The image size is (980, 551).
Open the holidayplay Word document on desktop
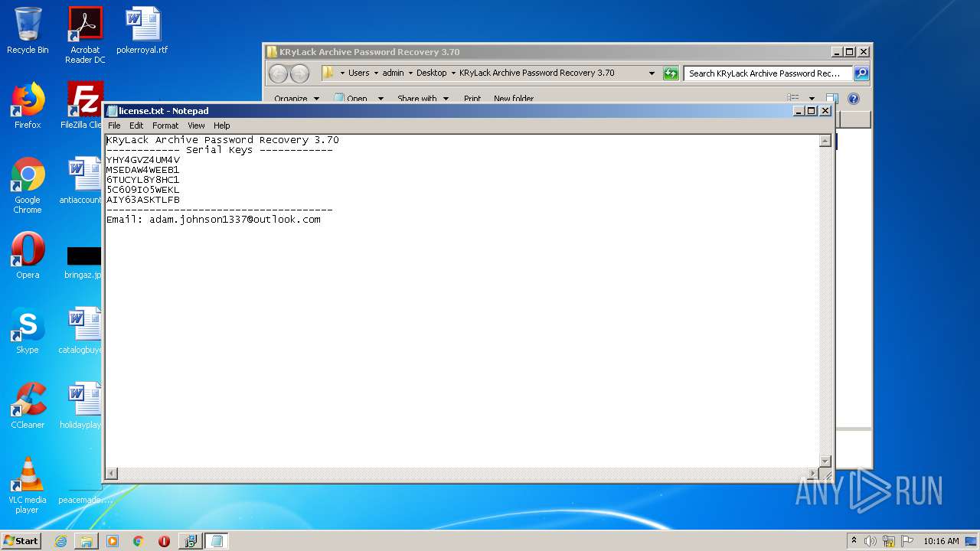[82, 406]
